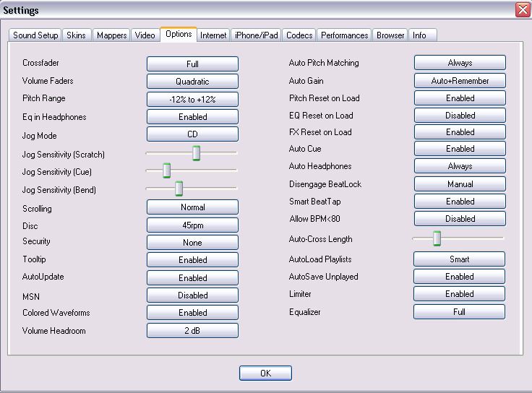Click the Auto-Cross Length slider handle

coord(437,238)
